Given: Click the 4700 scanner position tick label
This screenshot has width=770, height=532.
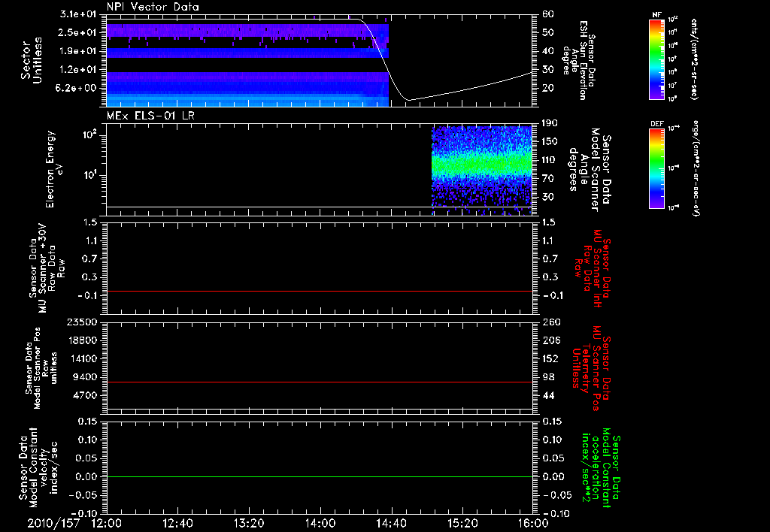Looking at the screenshot, I should click(84, 395).
